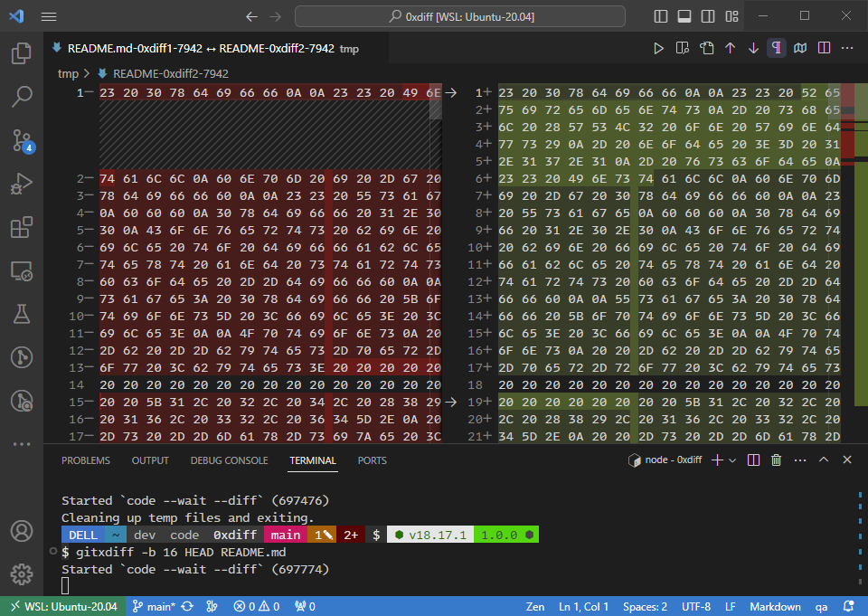Revert change with arrow at line 15

(451, 402)
